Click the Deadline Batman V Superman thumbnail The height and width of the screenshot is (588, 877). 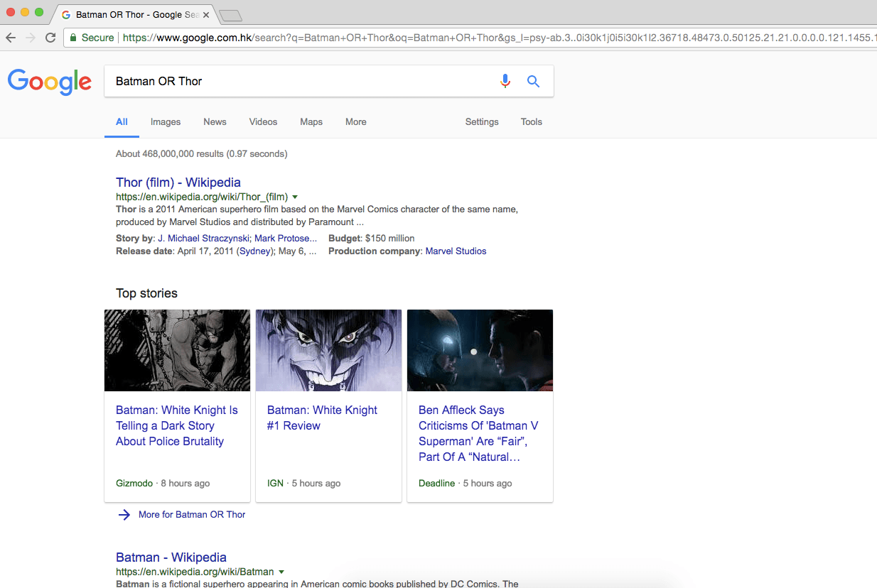click(480, 350)
